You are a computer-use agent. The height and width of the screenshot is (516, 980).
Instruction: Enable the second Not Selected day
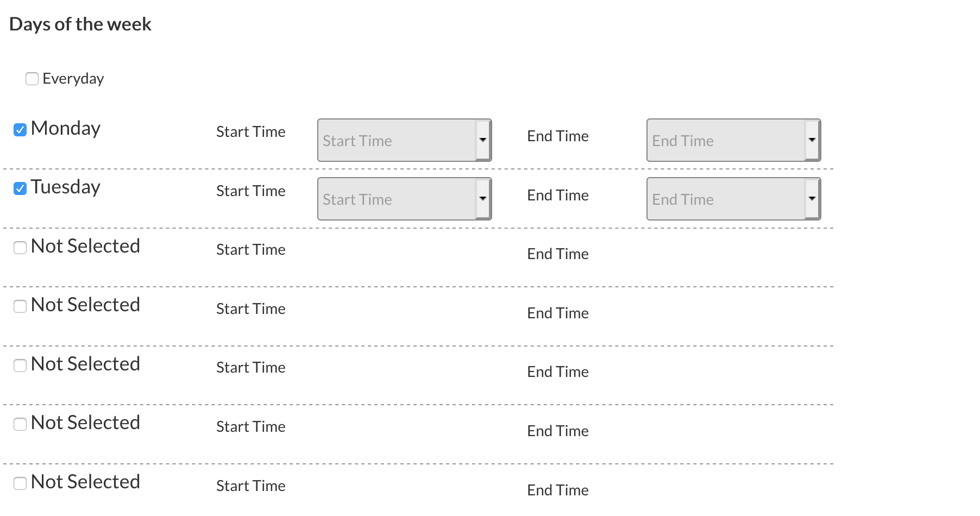(20, 306)
